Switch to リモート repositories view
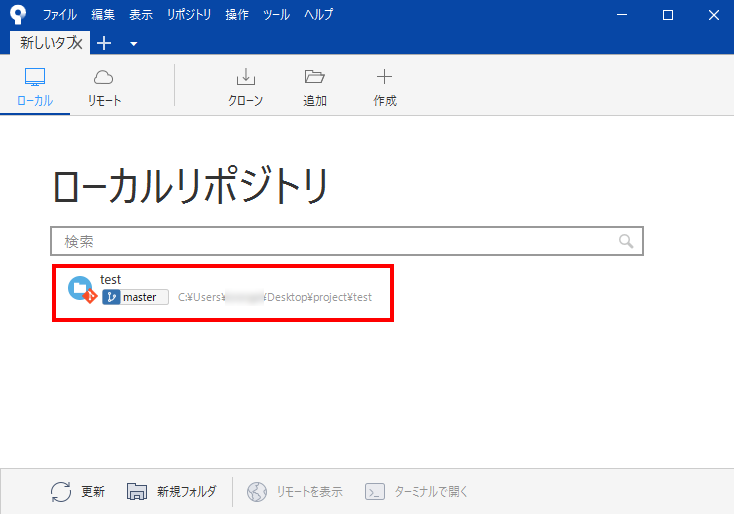 tap(104, 88)
